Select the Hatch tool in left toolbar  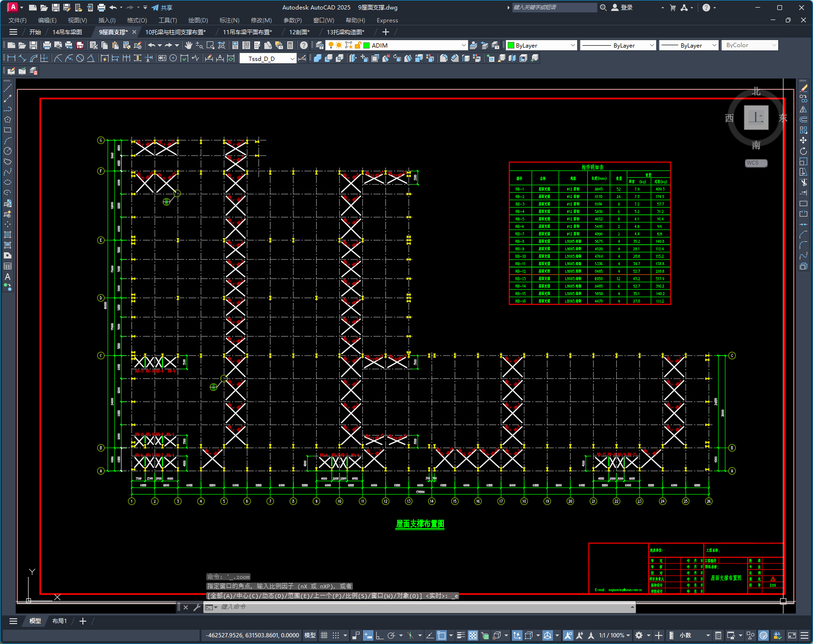tap(8, 235)
